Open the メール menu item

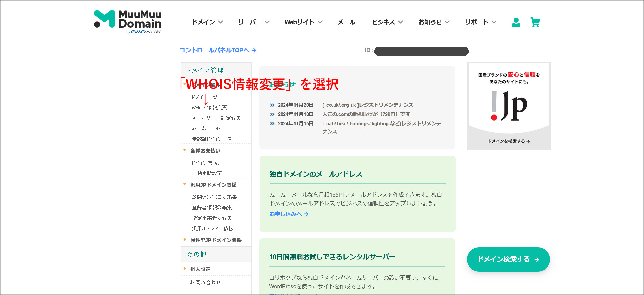pos(346,22)
